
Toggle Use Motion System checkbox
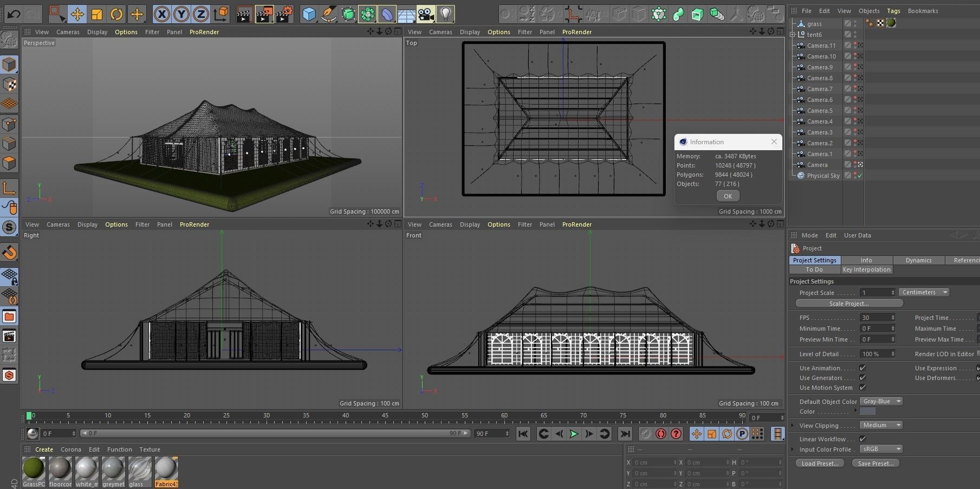pyautogui.click(x=862, y=388)
